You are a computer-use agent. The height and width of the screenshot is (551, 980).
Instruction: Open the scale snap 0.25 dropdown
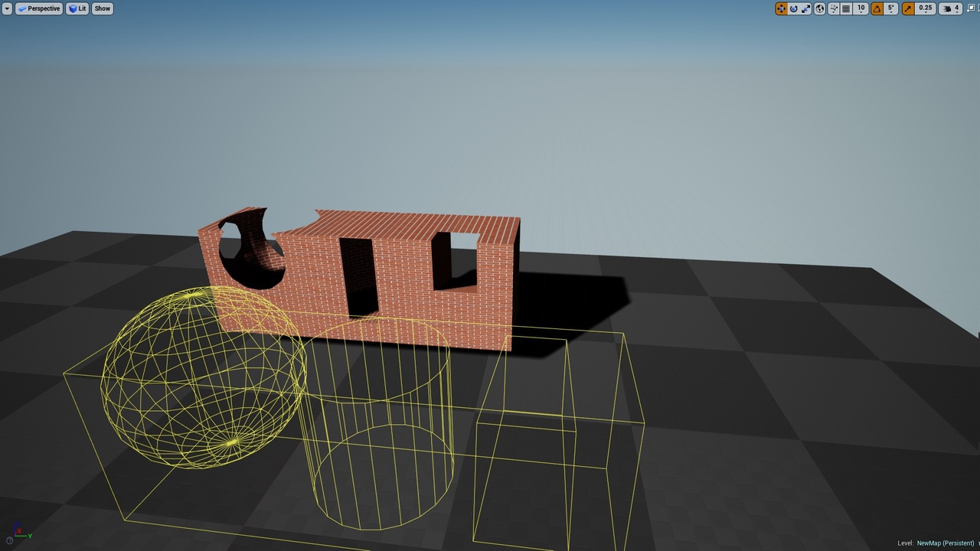pyautogui.click(x=925, y=8)
